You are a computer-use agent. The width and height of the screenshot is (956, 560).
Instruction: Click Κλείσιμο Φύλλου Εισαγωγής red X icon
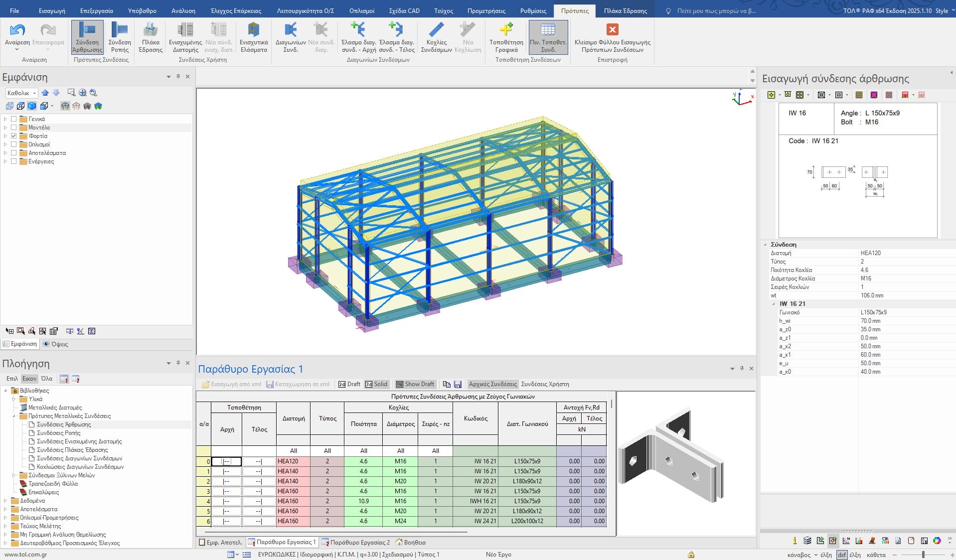tap(612, 30)
